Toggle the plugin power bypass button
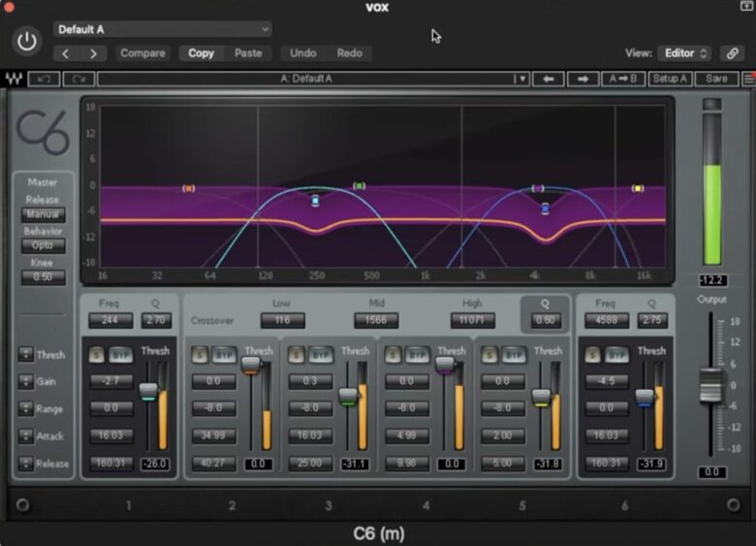This screenshot has width=756, height=546. [x=26, y=42]
